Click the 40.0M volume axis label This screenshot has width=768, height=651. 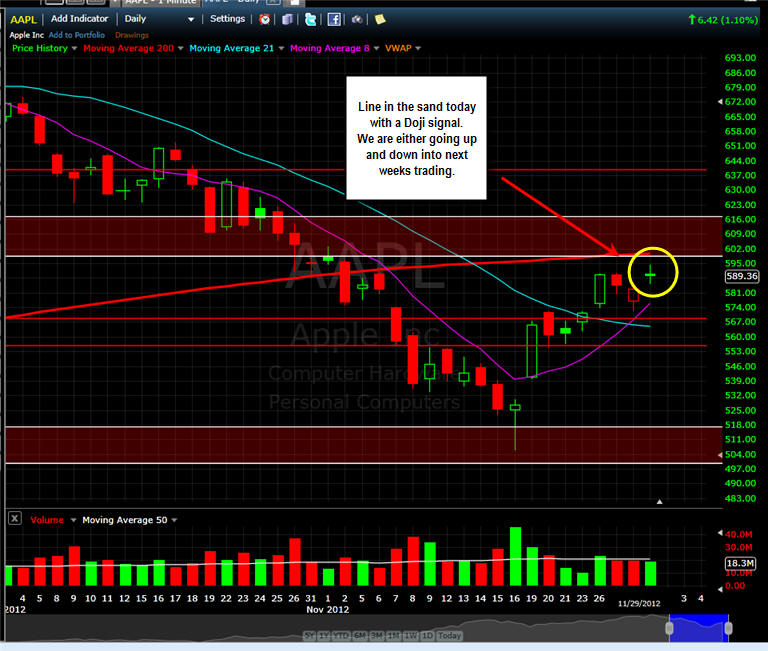pyautogui.click(x=738, y=534)
